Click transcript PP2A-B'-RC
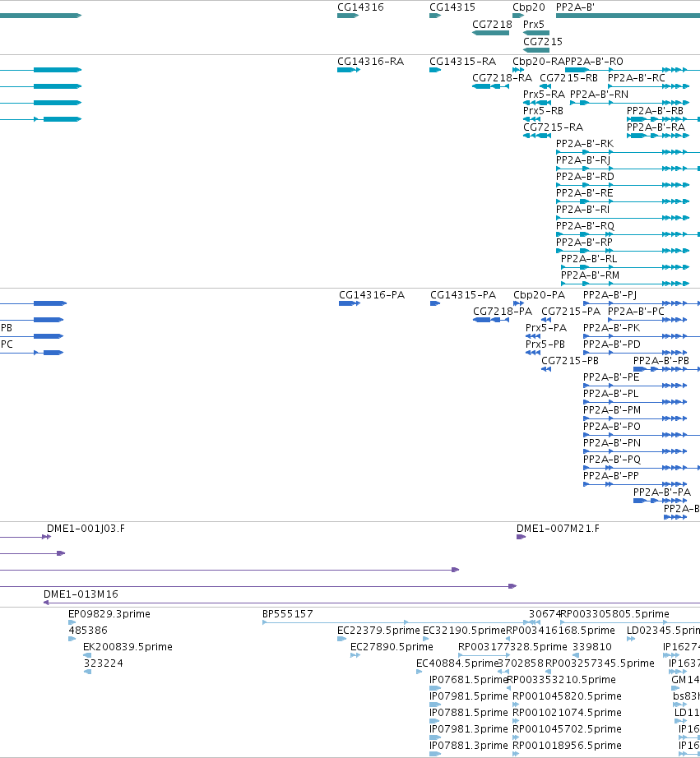This screenshot has width=700, height=758. (637, 78)
